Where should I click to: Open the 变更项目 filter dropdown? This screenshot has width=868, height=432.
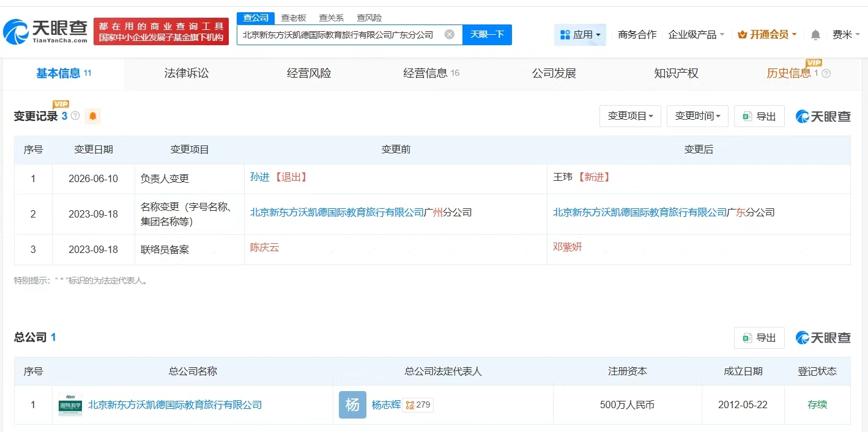(x=630, y=116)
